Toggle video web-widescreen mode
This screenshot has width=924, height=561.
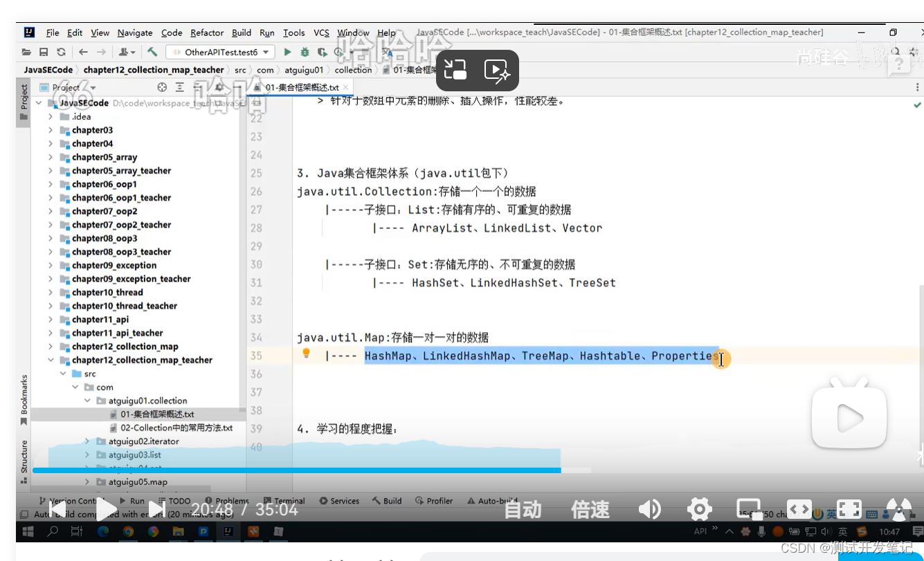click(x=799, y=510)
